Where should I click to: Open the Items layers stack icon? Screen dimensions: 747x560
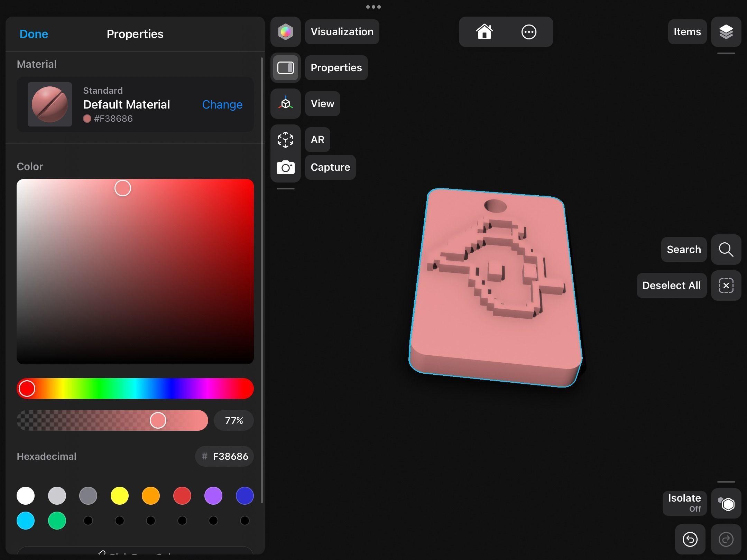pyautogui.click(x=726, y=32)
